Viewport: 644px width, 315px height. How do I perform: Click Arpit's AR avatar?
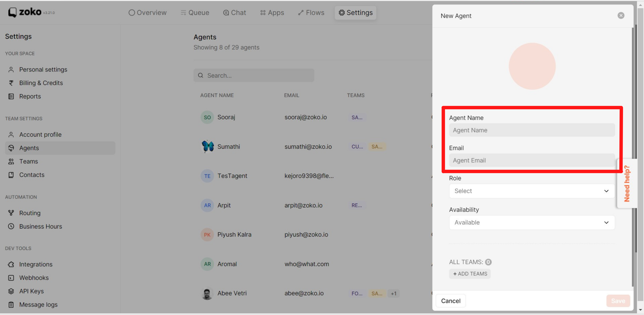click(207, 205)
